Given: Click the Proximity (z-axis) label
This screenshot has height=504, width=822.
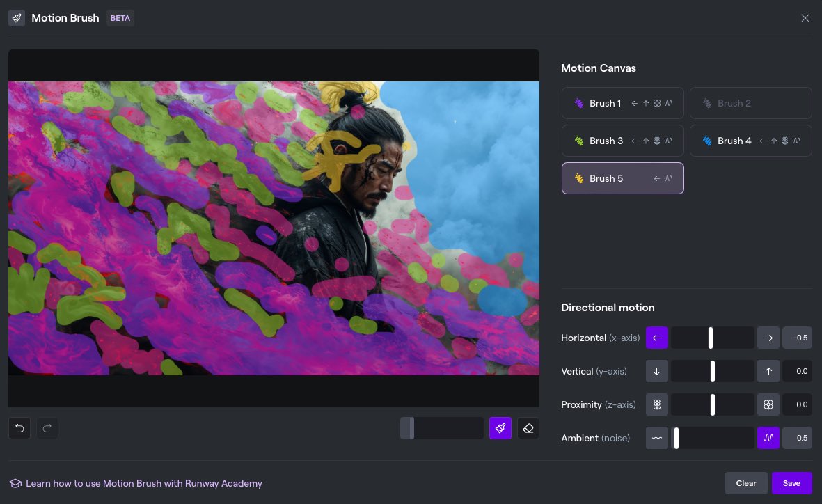Looking at the screenshot, I should click(598, 404).
